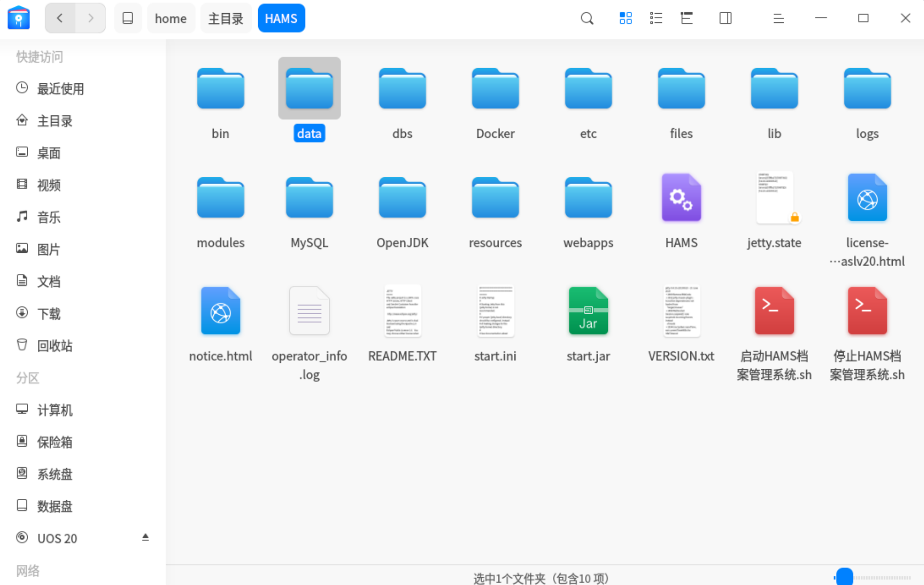This screenshot has height=585, width=924.
Task: Navigate to 主目录 breadcrumb segment
Action: (x=226, y=19)
